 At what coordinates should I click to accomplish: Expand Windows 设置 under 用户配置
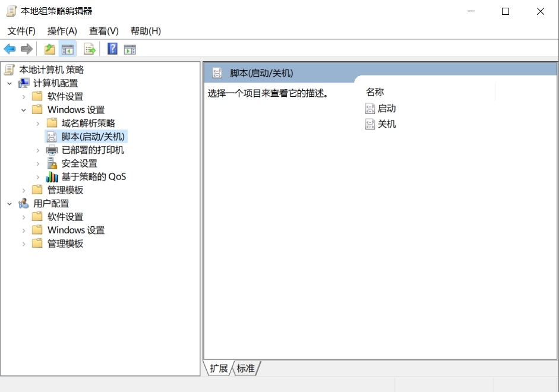24,230
